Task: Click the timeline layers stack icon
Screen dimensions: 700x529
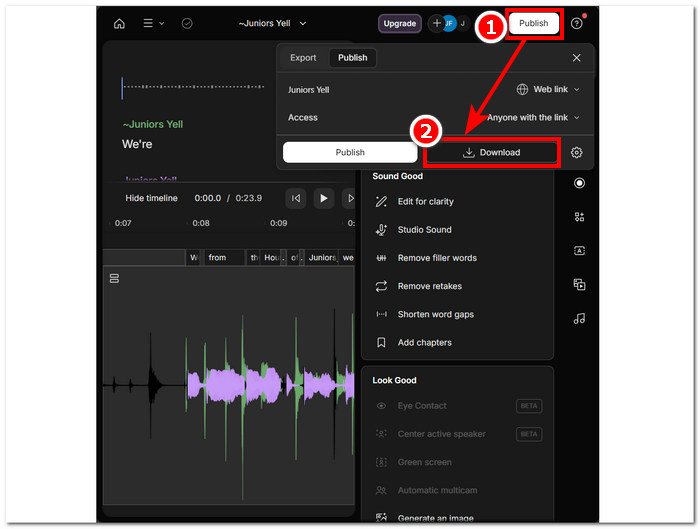Action: (114, 279)
